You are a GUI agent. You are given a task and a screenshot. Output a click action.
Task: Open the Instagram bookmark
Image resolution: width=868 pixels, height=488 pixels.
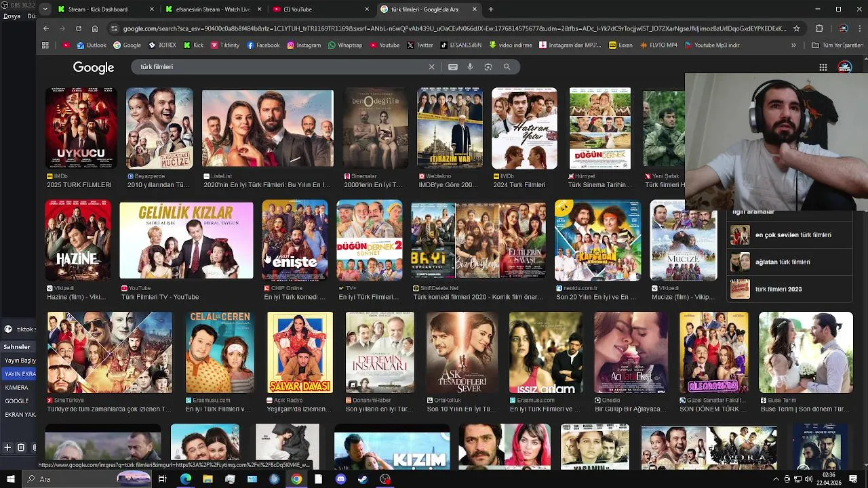click(x=304, y=45)
